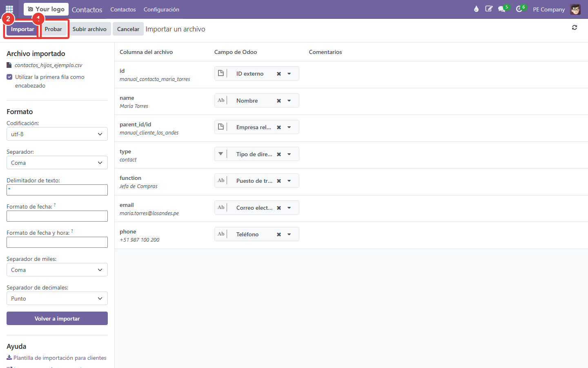Open the conversations chat icon
The width and height of the screenshot is (588, 368).
(x=502, y=9)
